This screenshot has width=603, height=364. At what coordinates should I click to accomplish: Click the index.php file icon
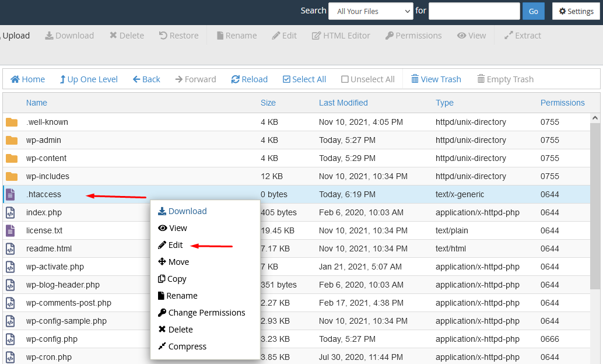point(10,213)
